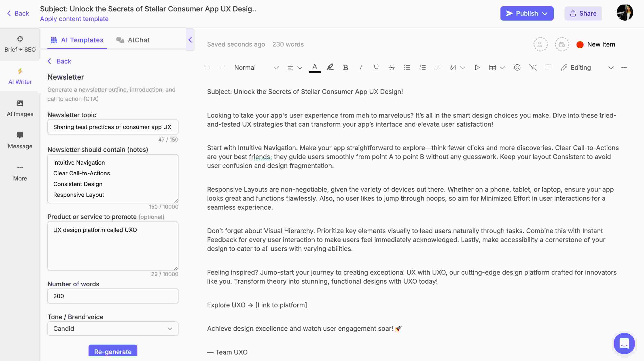The image size is (644, 361).
Task: Switch to the AI Templates tab
Action: (77, 40)
